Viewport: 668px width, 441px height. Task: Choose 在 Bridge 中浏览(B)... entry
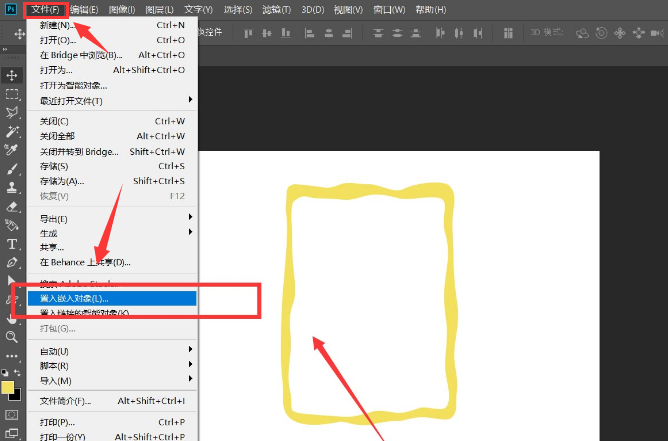(x=112, y=55)
